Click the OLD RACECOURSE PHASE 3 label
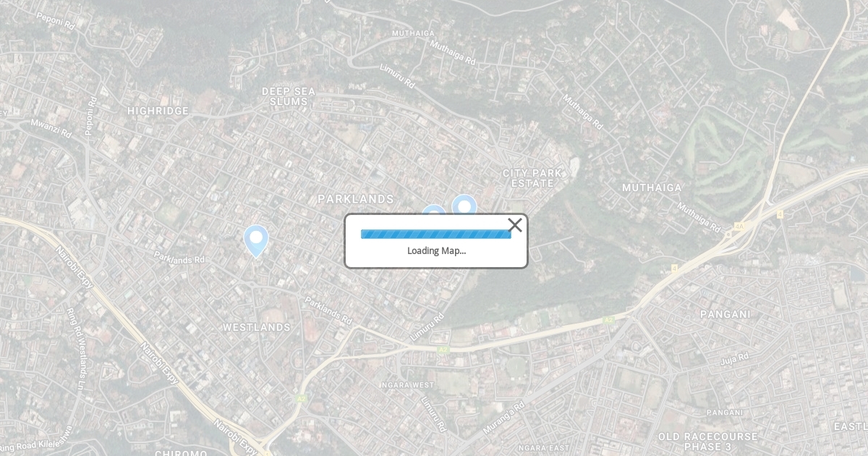The image size is (868, 456). [x=707, y=442]
